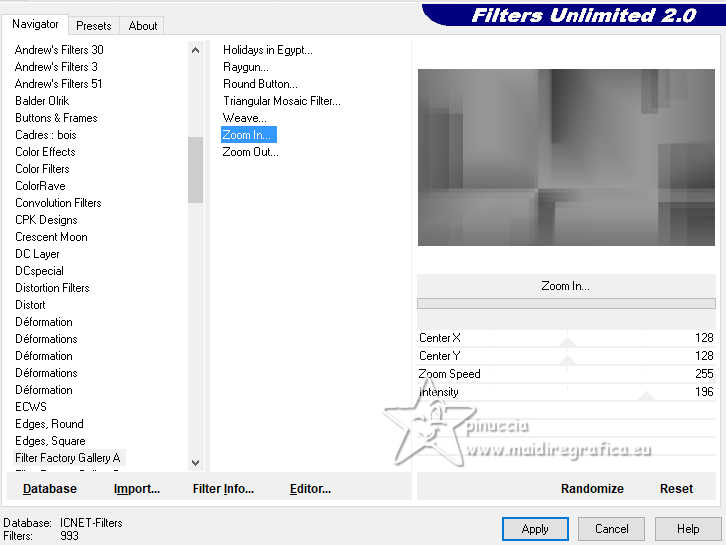The height and width of the screenshot is (545, 726).
Task: Select Andrew's Filters 30 category
Action: click(x=59, y=50)
